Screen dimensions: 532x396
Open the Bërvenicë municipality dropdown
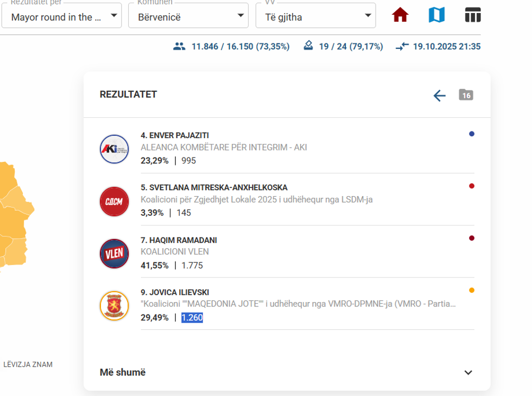click(188, 16)
